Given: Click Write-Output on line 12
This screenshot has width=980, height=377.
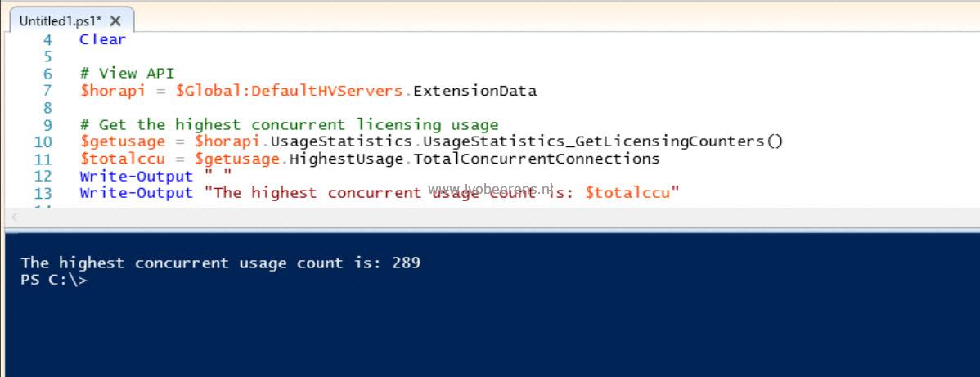Looking at the screenshot, I should click(x=137, y=177).
